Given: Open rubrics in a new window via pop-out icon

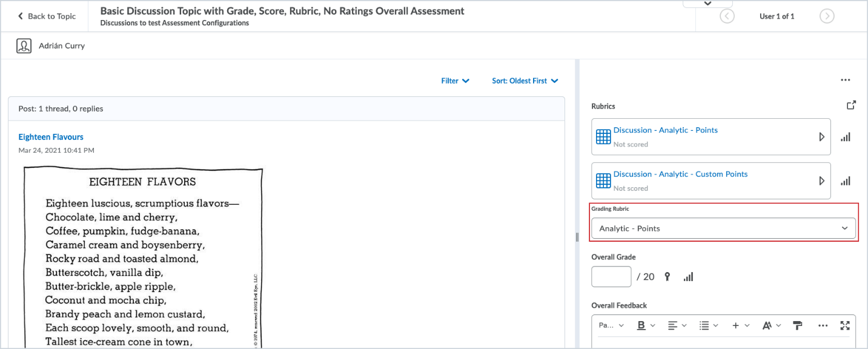Looking at the screenshot, I should pyautogui.click(x=851, y=104).
